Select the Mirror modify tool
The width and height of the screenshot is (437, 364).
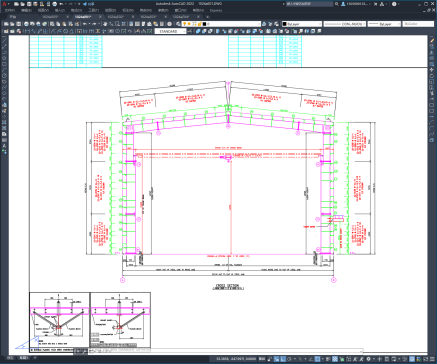[432, 52]
